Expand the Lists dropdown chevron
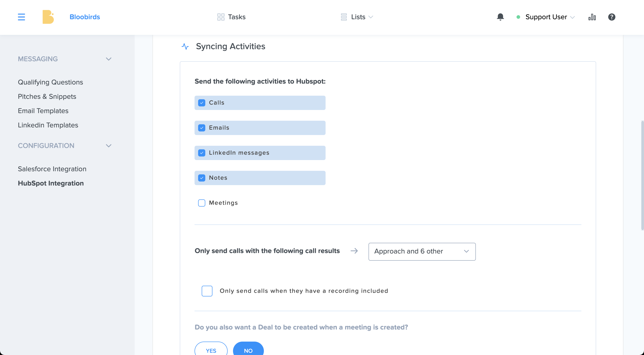Viewport: 644px width, 355px height. (371, 17)
